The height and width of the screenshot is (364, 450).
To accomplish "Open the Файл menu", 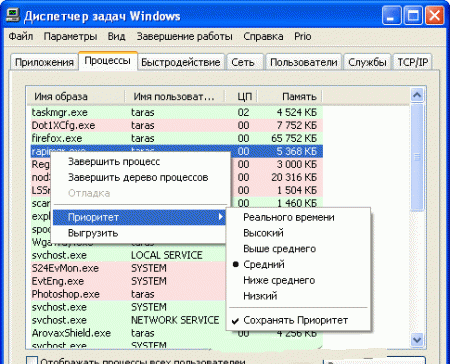I will (21, 36).
